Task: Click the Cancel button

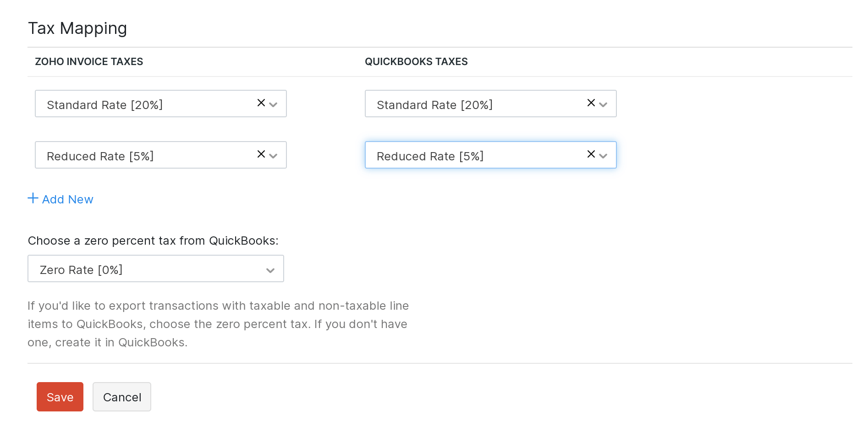Action: click(121, 397)
